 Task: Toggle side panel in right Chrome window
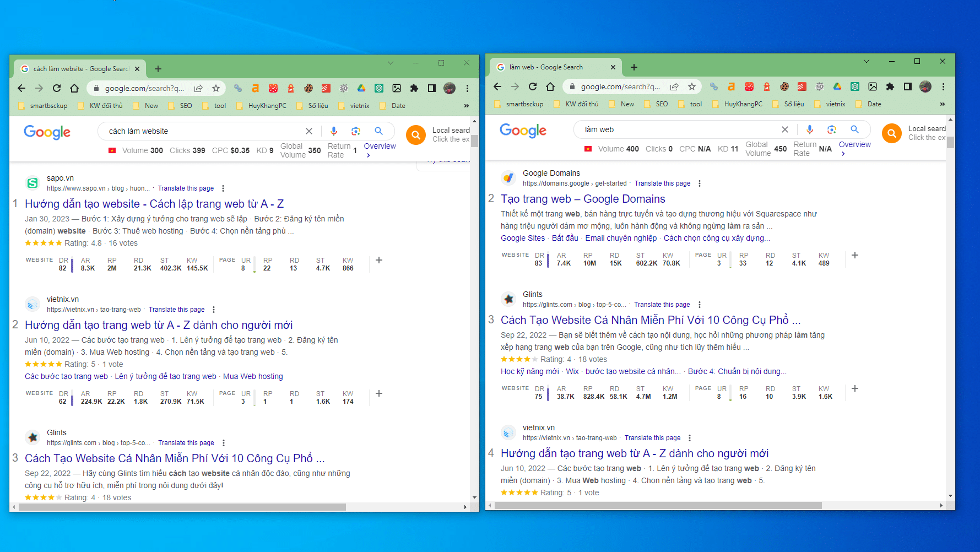(x=908, y=86)
